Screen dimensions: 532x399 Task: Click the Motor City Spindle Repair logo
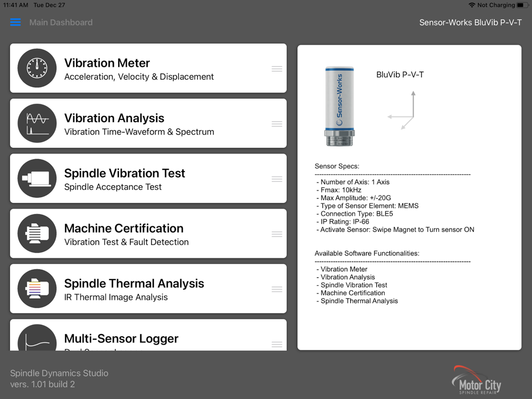click(x=477, y=381)
